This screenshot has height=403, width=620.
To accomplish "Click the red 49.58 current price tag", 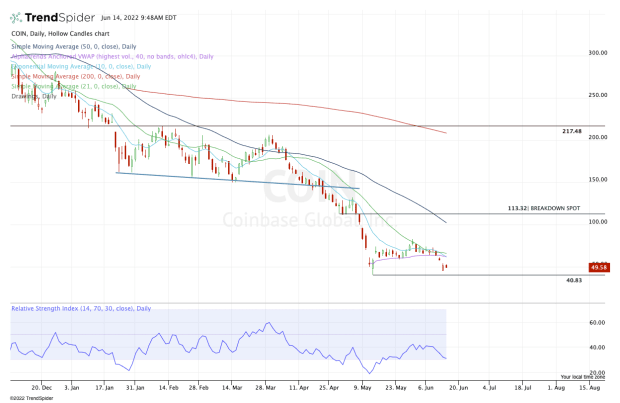I will click(600, 267).
